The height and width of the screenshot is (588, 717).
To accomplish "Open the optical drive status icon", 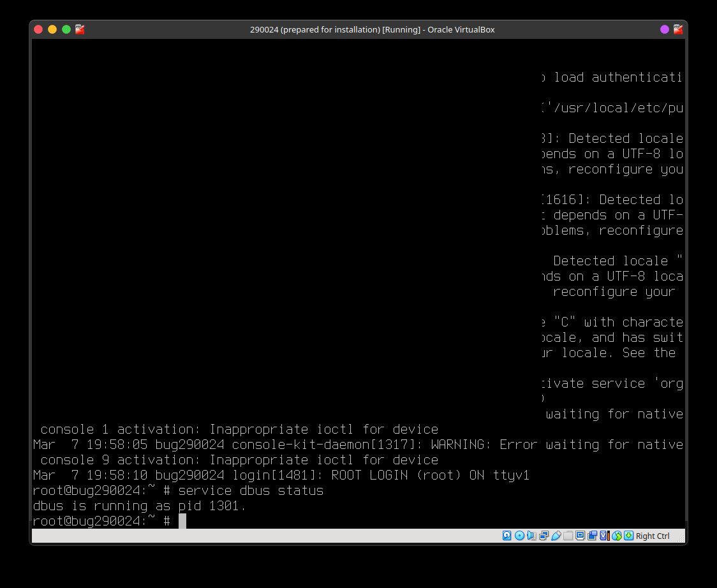I will (519, 536).
